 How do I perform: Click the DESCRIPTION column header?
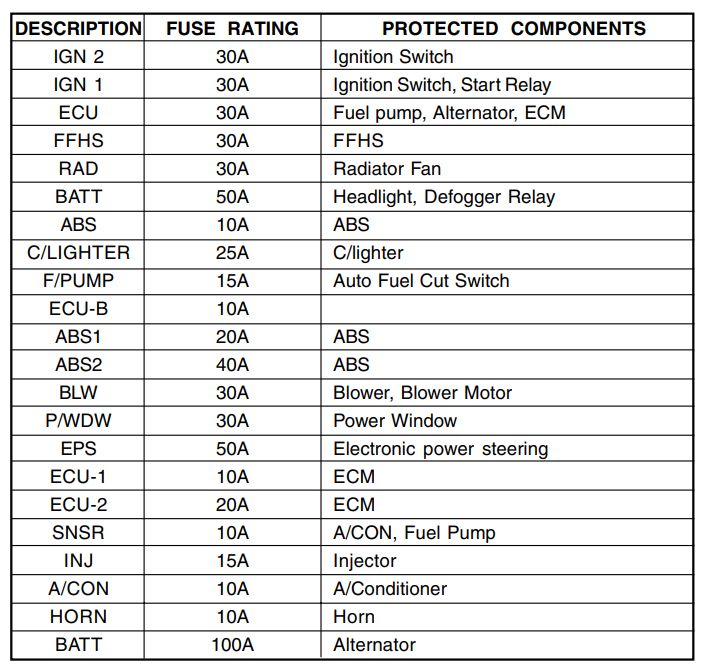pos(78,28)
